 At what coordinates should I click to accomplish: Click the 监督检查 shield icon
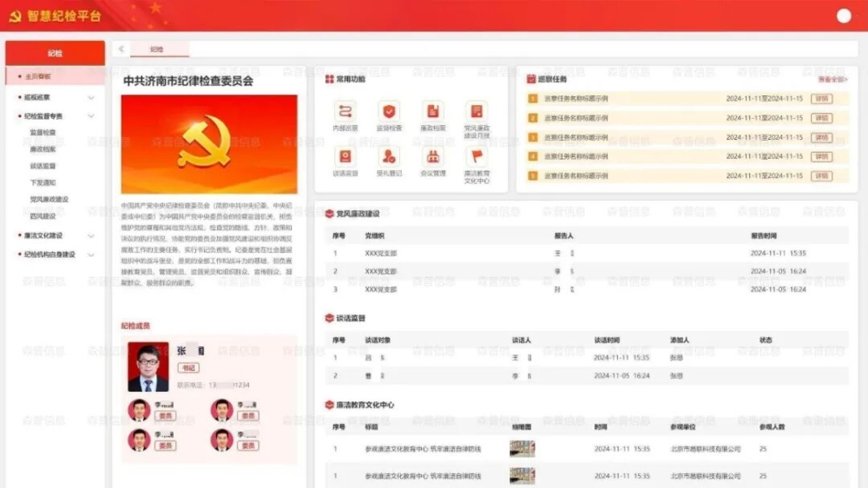coord(389,112)
